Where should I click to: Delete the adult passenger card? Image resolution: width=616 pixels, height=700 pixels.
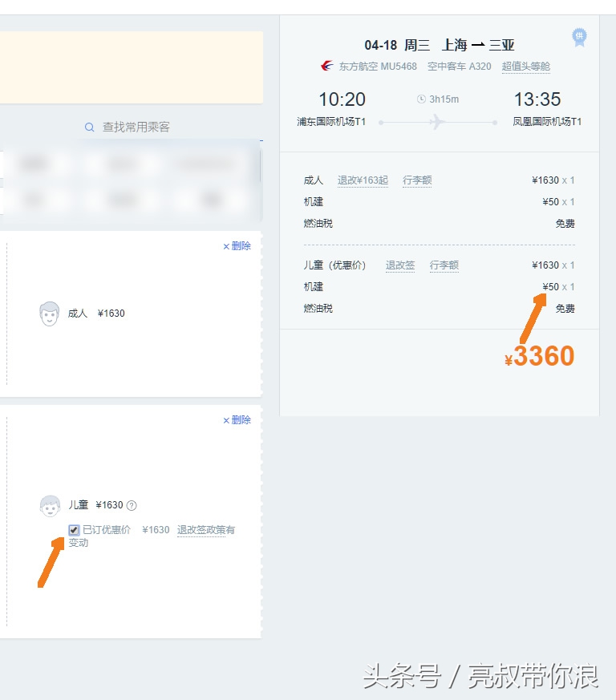[237, 246]
